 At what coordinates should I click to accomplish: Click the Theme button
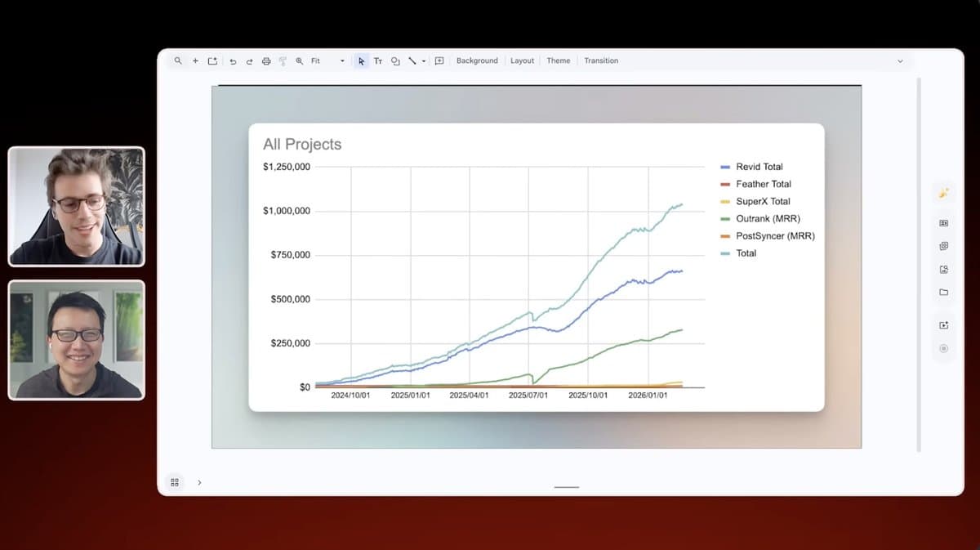pyautogui.click(x=558, y=60)
